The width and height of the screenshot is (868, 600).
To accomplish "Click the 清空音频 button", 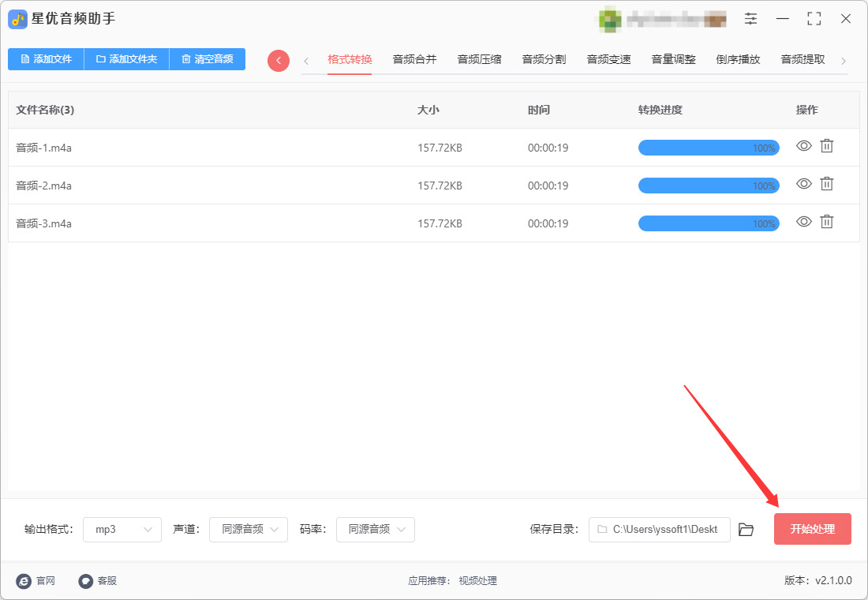I will 207,59.
